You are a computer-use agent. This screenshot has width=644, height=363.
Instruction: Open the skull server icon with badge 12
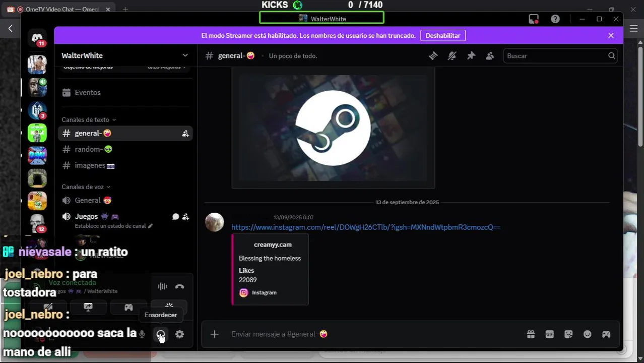[37, 223]
